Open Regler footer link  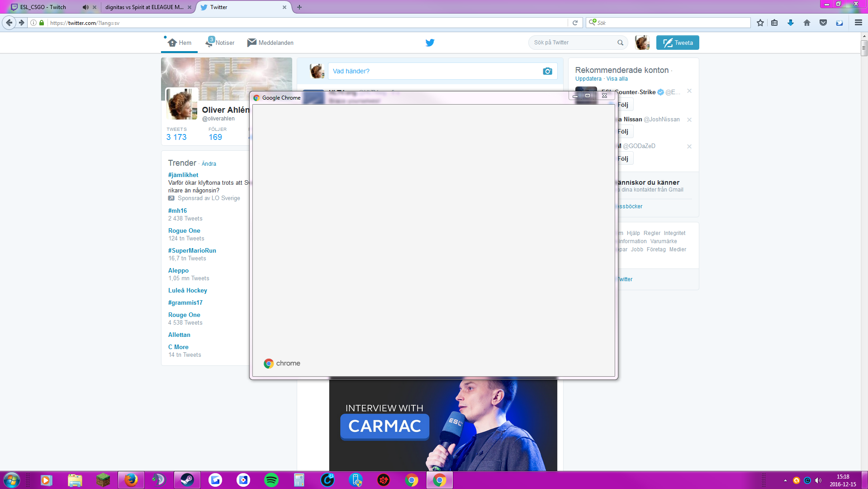point(652,233)
